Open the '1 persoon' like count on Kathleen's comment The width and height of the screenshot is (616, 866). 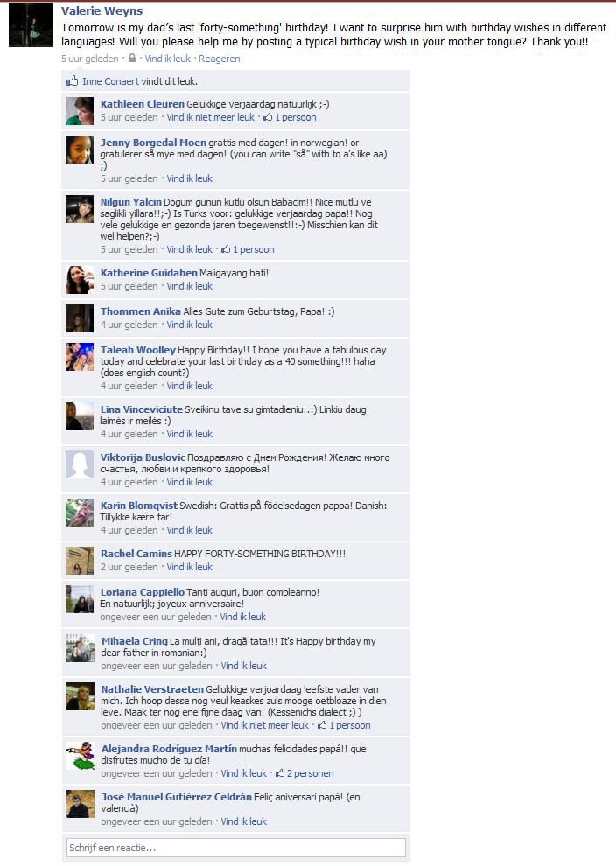[x=290, y=117]
